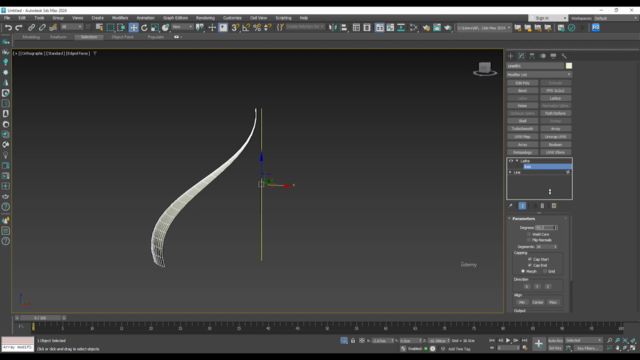Remove modifier using trash can icon
The image size is (640, 360).
[x=542, y=206]
